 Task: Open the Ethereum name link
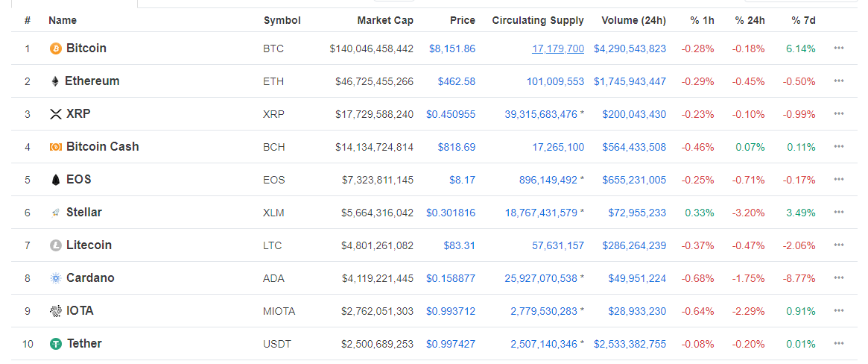click(92, 81)
